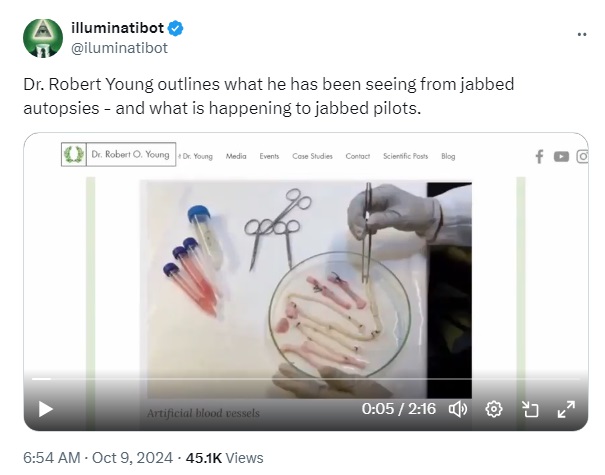Viewport: 605px width, 475px height.
Task: Open video settings gear
Action: [493, 409]
